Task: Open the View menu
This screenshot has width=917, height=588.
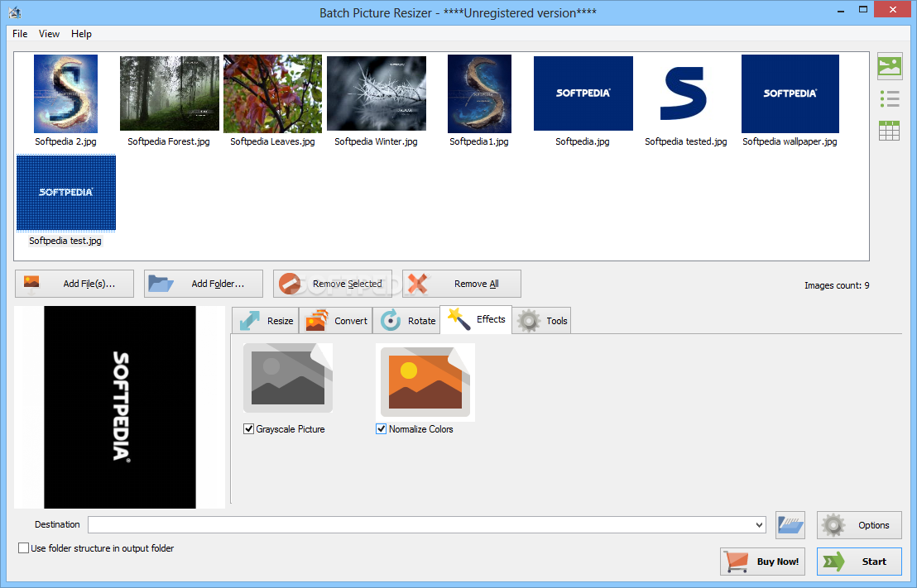Action: click(x=49, y=34)
